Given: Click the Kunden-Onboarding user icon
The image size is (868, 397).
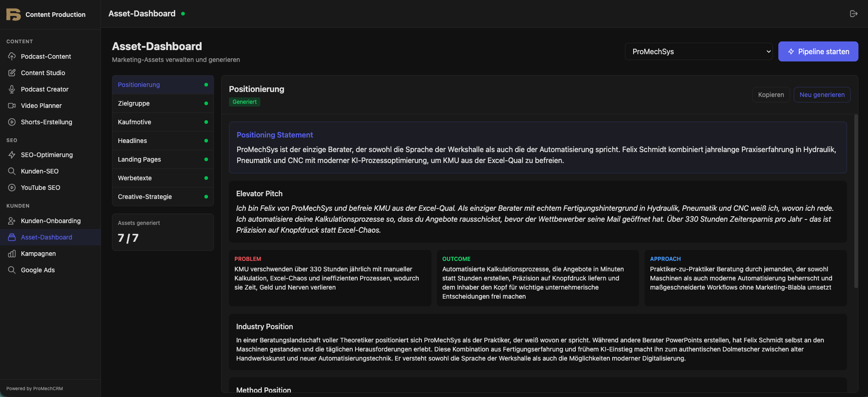Looking at the screenshot, I should coord(12,221).
